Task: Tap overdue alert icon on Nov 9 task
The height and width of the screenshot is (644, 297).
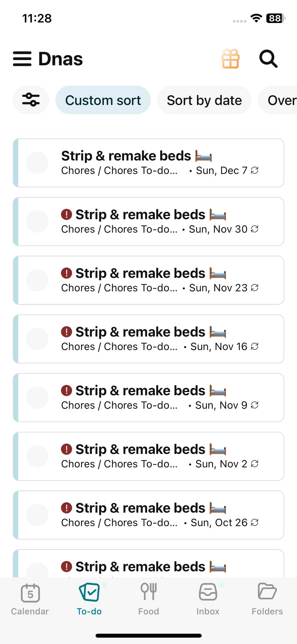Action: click(67, 390)
